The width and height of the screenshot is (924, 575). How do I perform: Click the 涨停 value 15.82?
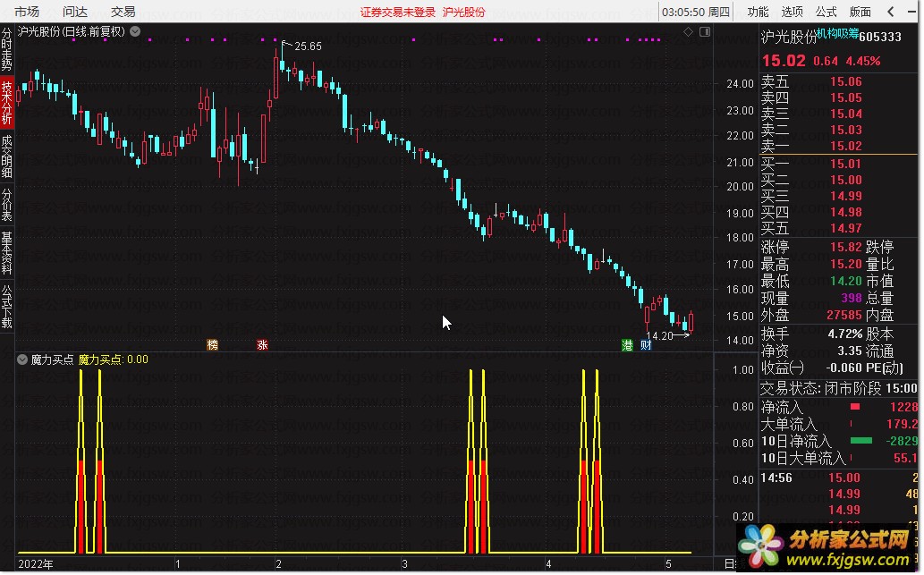(846, 247)
